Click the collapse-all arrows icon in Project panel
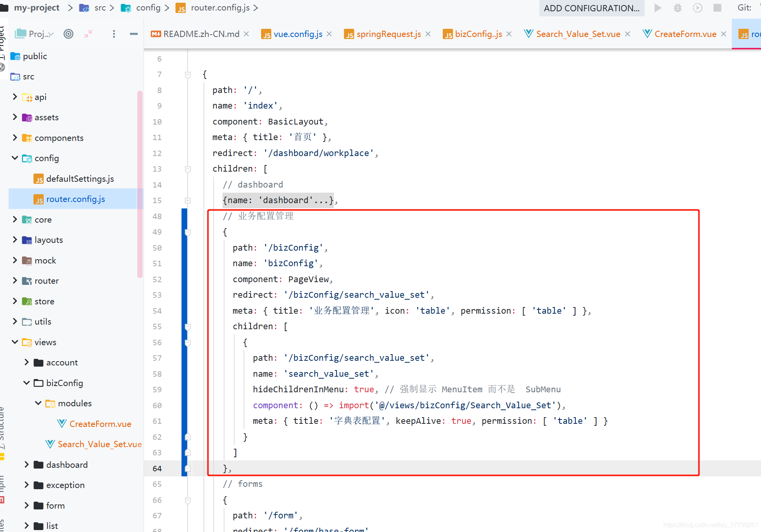This screenshot has height=532, width=761. click(x=88, y=34)
